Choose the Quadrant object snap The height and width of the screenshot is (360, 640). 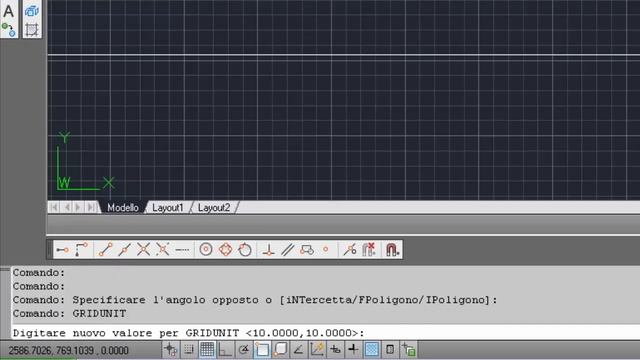pyautogui.click(x=225, y=249)
